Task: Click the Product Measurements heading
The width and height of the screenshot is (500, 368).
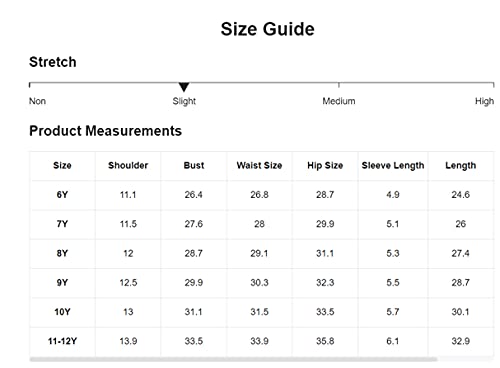Action: click(105, 131)
